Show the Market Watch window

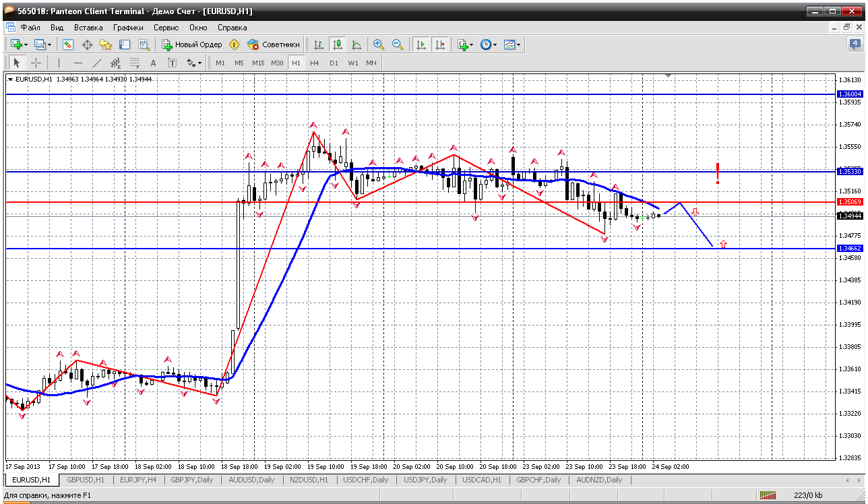(68, 44)
